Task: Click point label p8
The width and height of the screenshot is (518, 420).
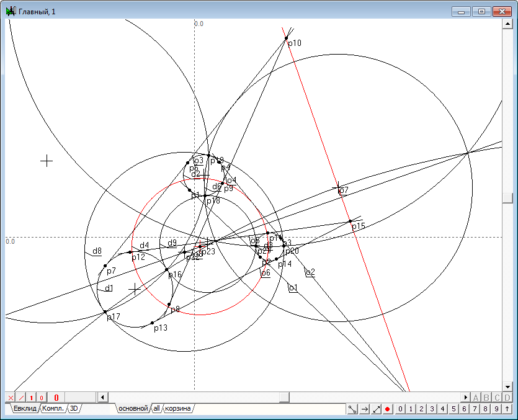Action: click(175, 309)
